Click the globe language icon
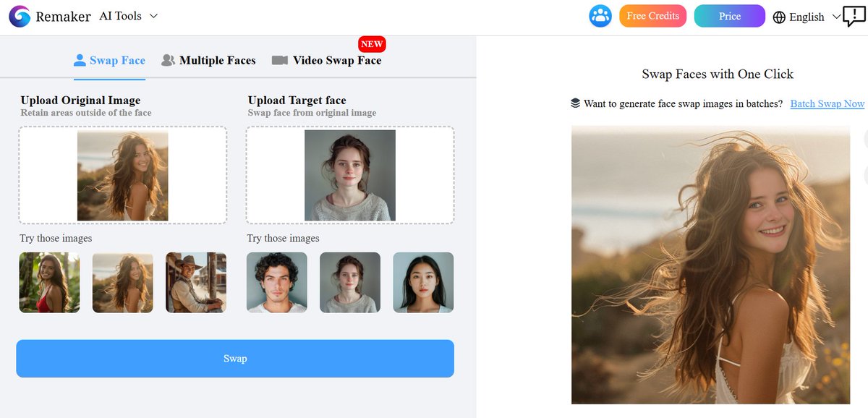 [779, 17]
